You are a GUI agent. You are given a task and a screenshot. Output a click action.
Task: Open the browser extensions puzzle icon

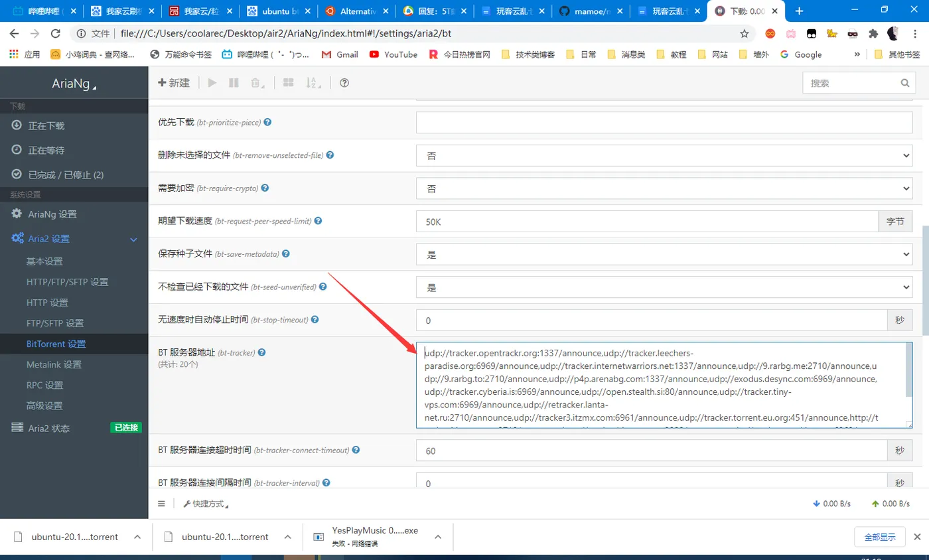tap(873, 33)
